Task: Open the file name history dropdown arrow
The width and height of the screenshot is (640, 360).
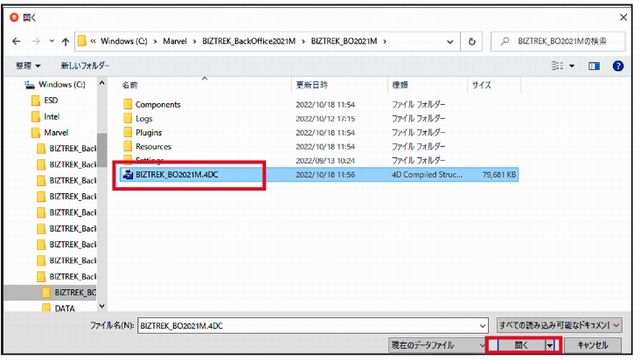Action: tap(483, 326)
